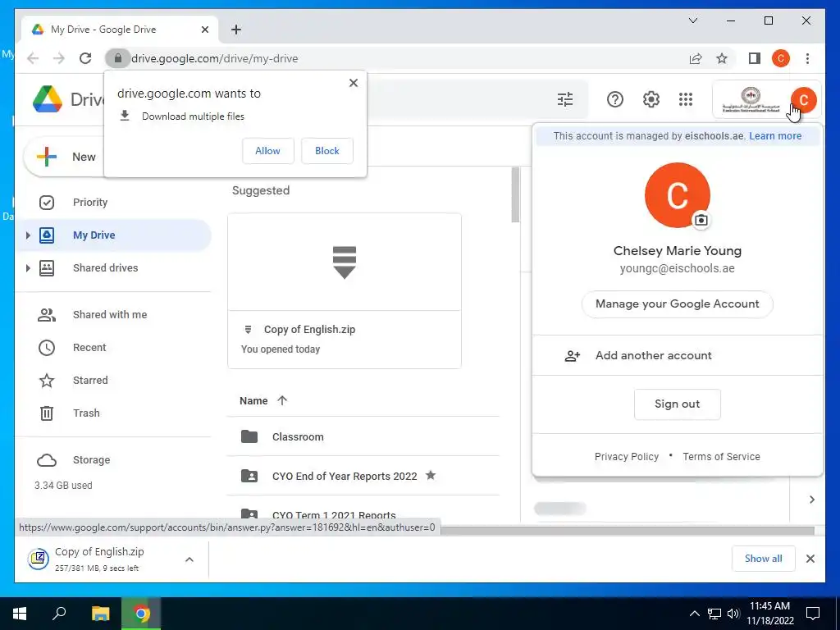Toggle sort direction arrow next to Name
This screenshot has width=840, height=630.
click(x=282, y=400)
